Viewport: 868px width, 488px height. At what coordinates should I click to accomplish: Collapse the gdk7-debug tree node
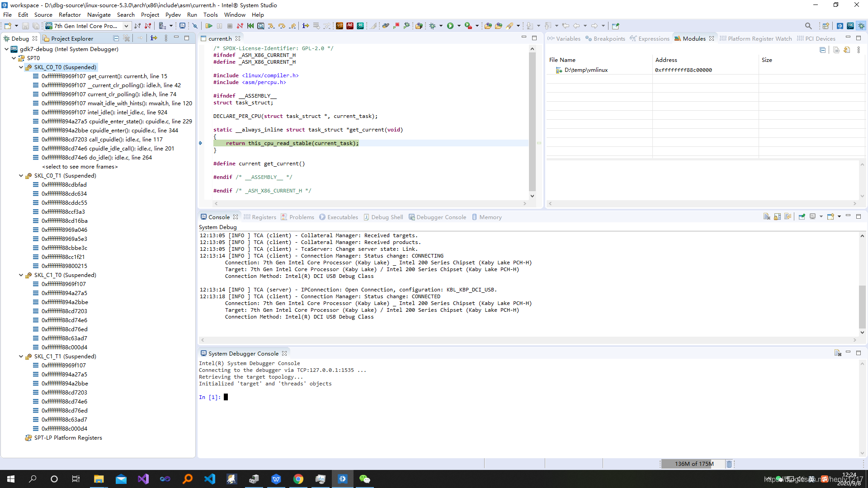[x=6, y=49]
